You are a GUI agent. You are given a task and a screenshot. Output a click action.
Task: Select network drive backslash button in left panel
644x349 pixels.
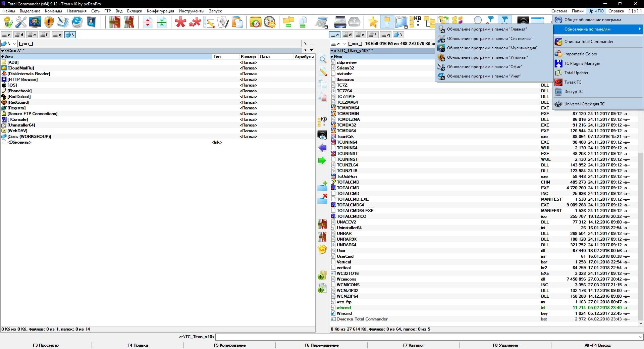pos(70,35)
